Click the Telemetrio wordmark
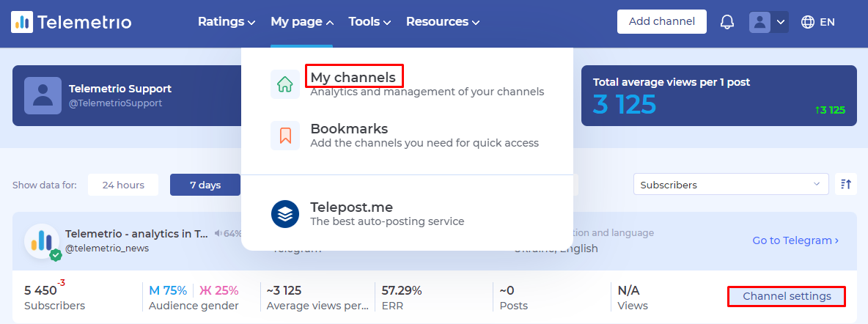Image resolution: width=868 pixels, height=324 pixels. 85,22
